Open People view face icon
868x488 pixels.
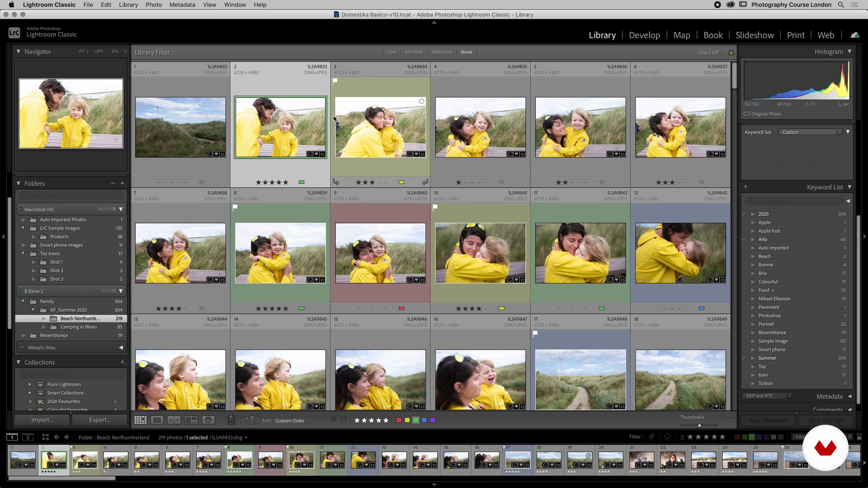tap(209, 420)
